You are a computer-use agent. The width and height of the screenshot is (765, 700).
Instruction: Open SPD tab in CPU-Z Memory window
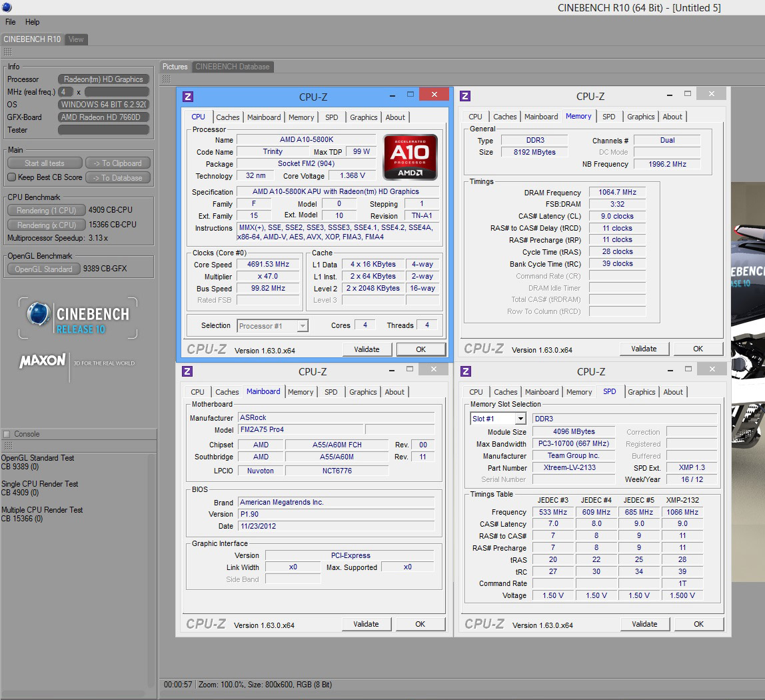click(x=609, y=117)
